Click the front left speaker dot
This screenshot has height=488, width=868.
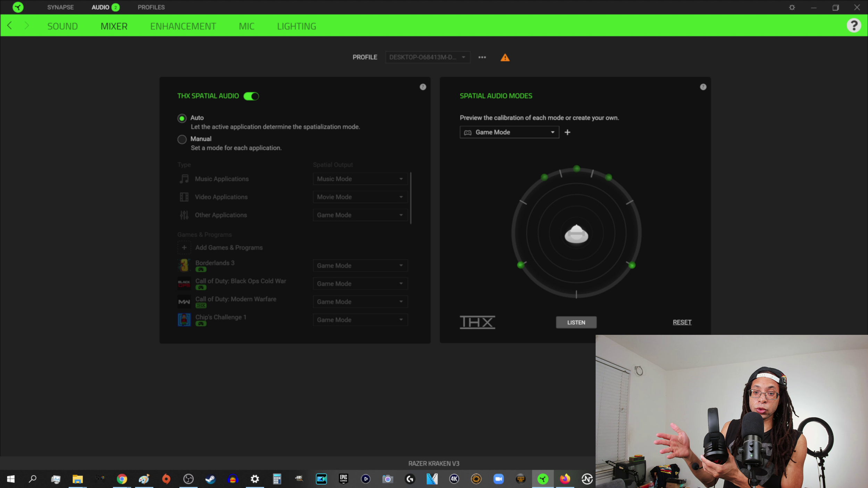544,177
